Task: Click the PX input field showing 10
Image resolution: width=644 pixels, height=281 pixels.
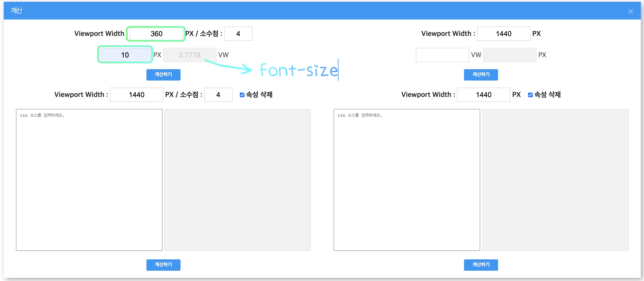Action: pos(125,55)
